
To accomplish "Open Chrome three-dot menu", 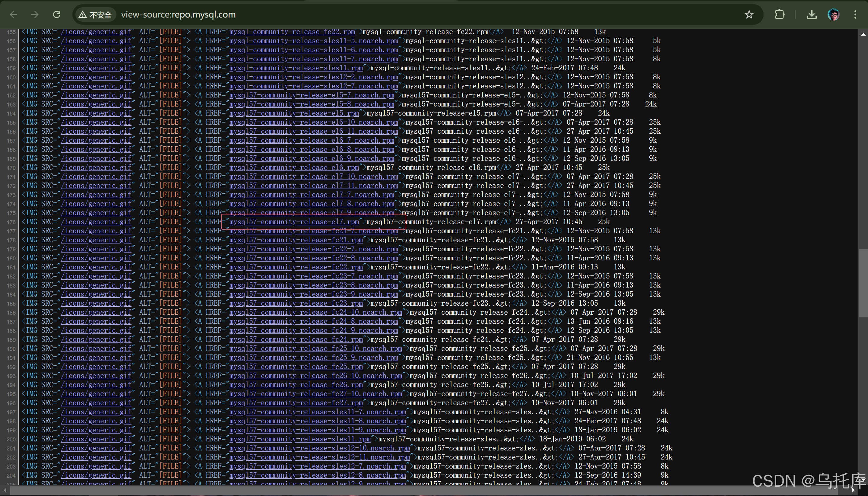I will (x=855, y=15).
